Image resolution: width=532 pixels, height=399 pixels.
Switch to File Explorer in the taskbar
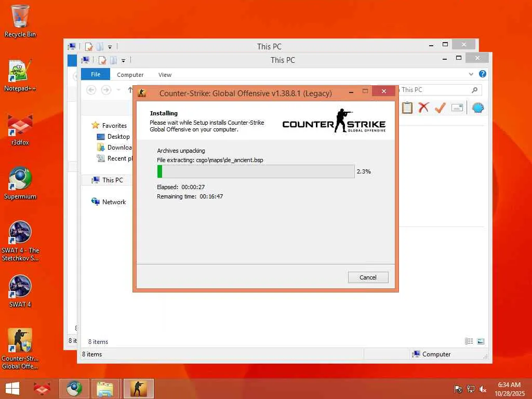[105, 389]
